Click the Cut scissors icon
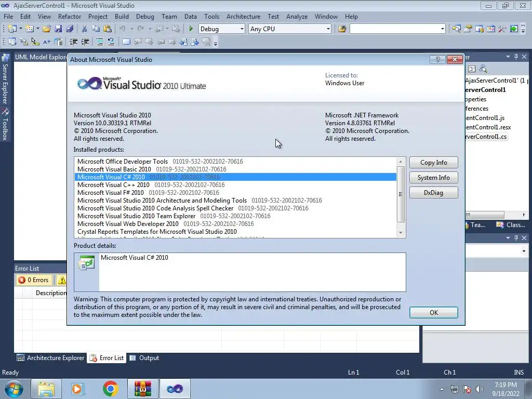The image size is (532, 399). pos(85,29)
